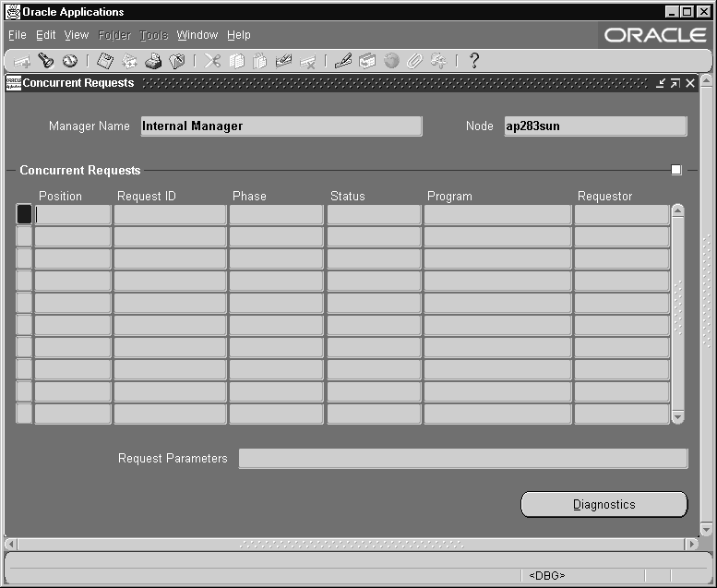Click the Program column header
This screenshot has height=588, width=717.
449,197
